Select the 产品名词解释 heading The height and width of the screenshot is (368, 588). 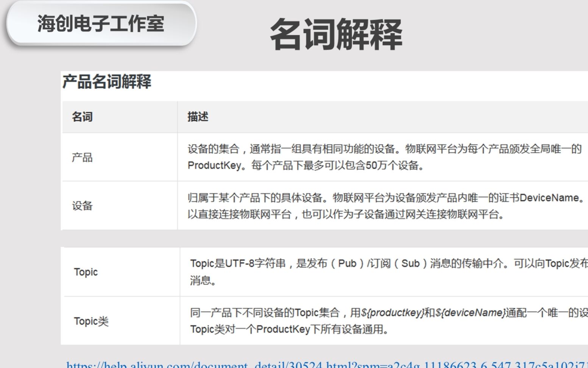coord(107,81)
